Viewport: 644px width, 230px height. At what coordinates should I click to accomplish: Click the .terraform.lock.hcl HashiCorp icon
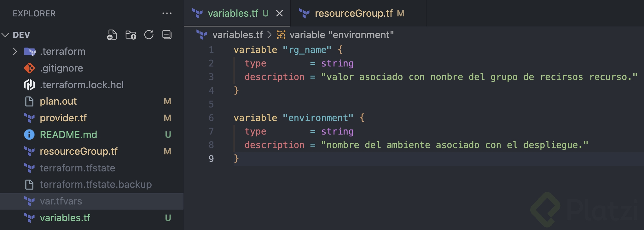pyautogui.click(x=29, y=85)
